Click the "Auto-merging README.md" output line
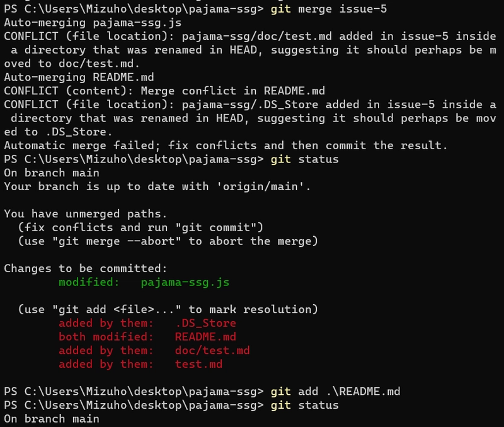 click(x=79, y=77)
